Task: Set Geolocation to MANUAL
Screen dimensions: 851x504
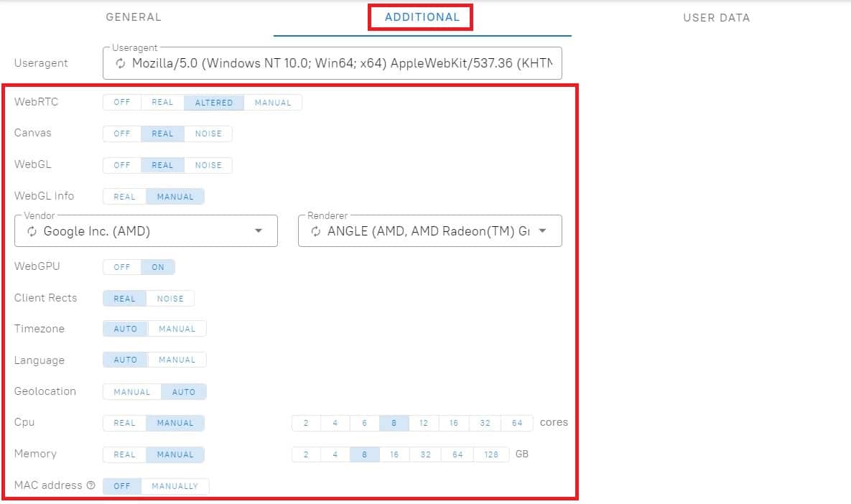Action: [132, 392]
